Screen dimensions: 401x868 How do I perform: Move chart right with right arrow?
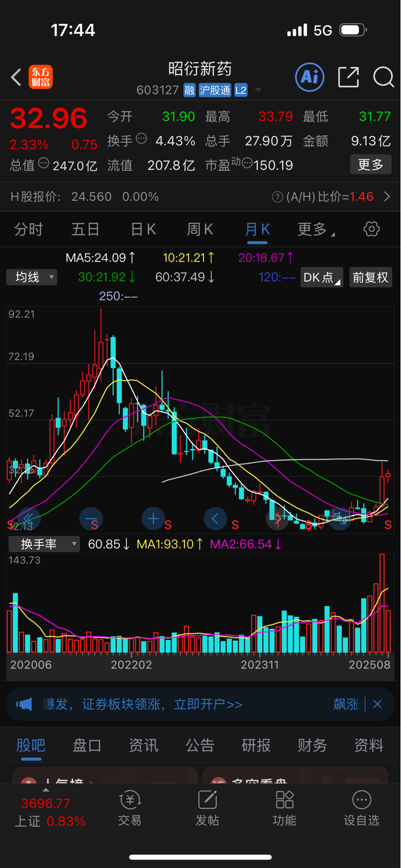[277, 519]
